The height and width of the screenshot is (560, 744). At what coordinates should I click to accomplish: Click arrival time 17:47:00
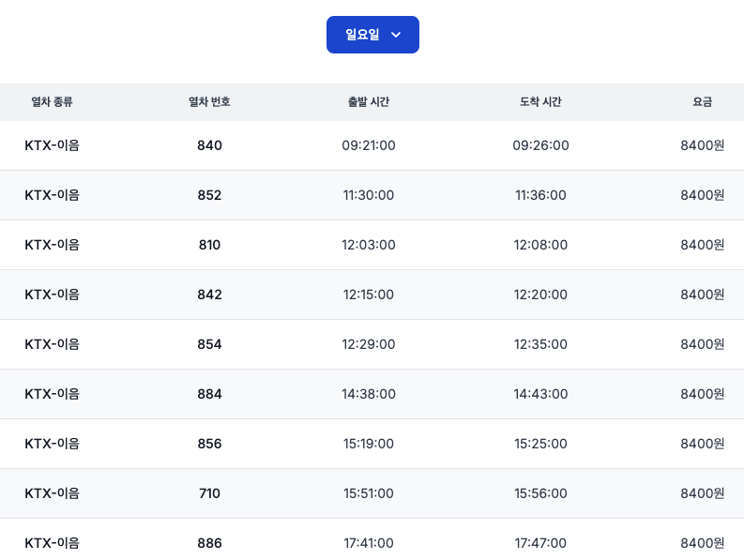click(x=540, y=543)
